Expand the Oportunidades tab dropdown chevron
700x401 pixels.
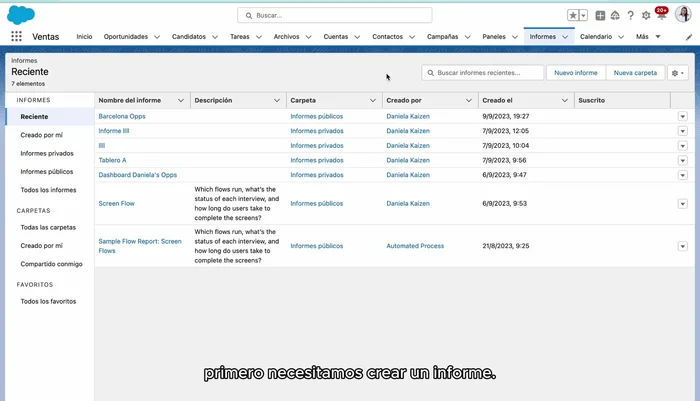[158, 37]
